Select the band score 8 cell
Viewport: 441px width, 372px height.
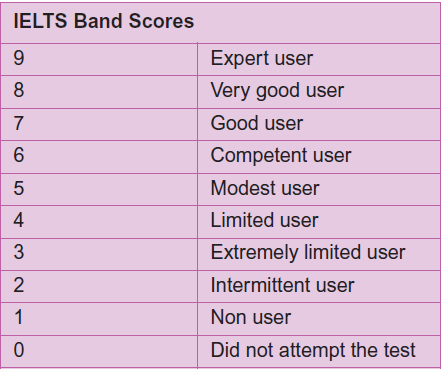click(99, 92)
